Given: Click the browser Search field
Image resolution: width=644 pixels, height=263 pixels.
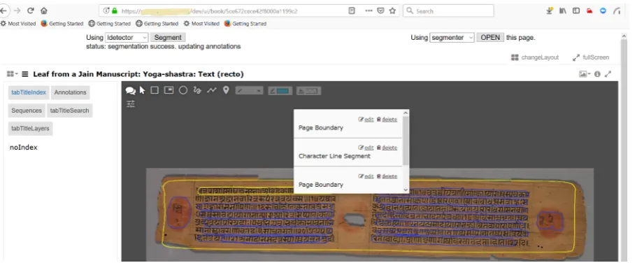Looking at the screenshot, I should 449,11.
